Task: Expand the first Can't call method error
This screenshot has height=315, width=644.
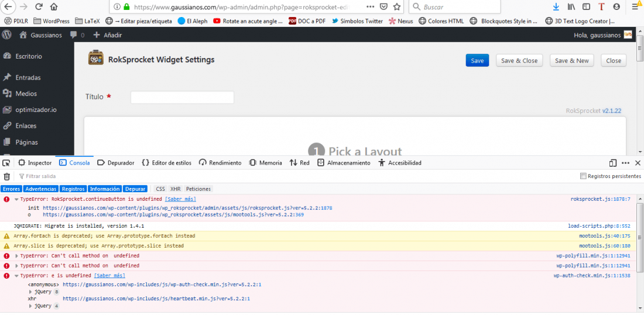Action: pyautogui.click(x=16, y=256)
